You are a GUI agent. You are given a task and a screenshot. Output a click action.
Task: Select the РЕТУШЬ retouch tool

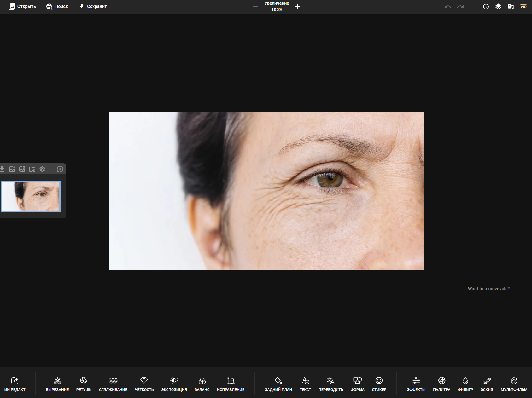coord(84,384)
